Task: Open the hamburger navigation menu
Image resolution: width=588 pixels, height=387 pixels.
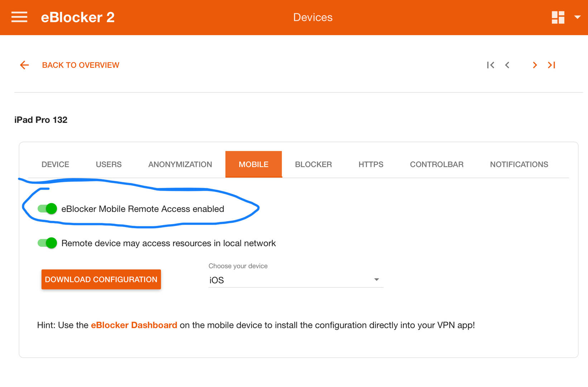Action: coord(19,17)
